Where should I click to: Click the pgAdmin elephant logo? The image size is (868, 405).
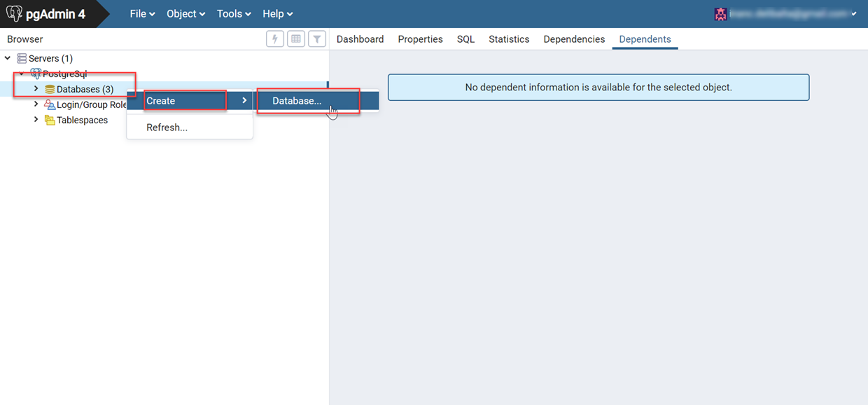pyautogui.click(x=14, y=13)
